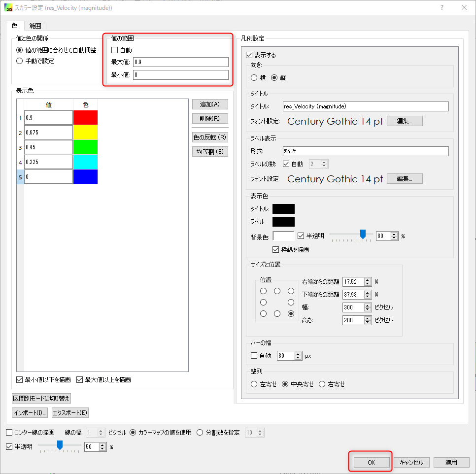Toggle 最小値以下を描画 checkbox
The height and width of the screenshot is (474, 476).
tap(19, 379)
